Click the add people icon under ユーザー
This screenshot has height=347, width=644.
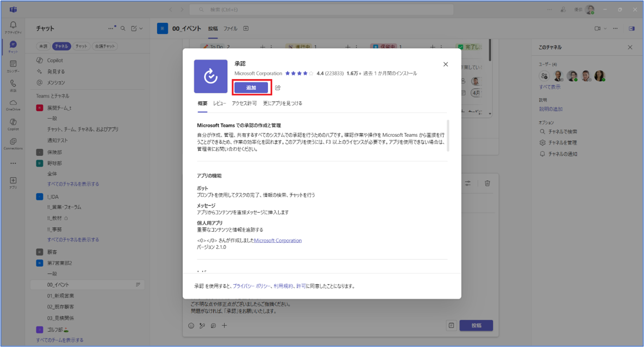544,76
